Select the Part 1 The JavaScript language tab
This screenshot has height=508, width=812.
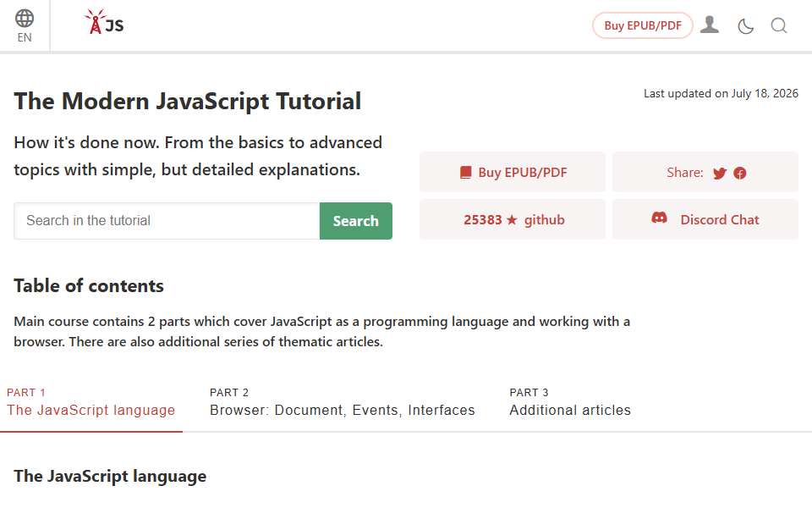coord(91,403)
